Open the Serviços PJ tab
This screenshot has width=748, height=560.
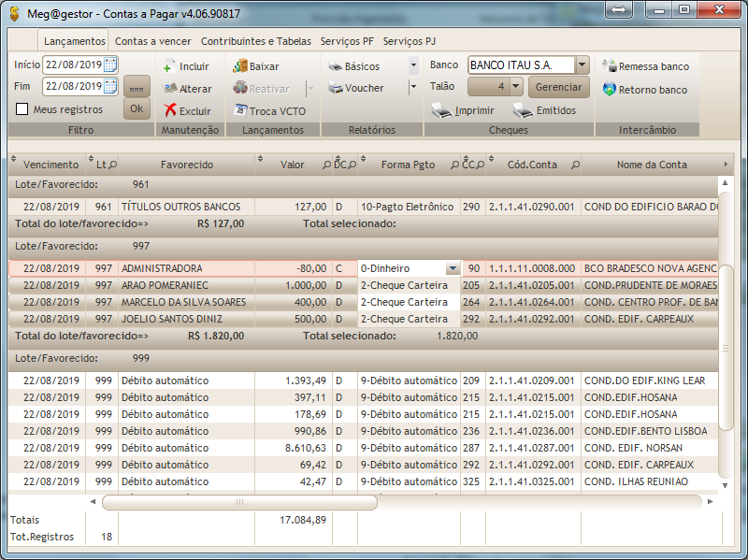[409, 41]
